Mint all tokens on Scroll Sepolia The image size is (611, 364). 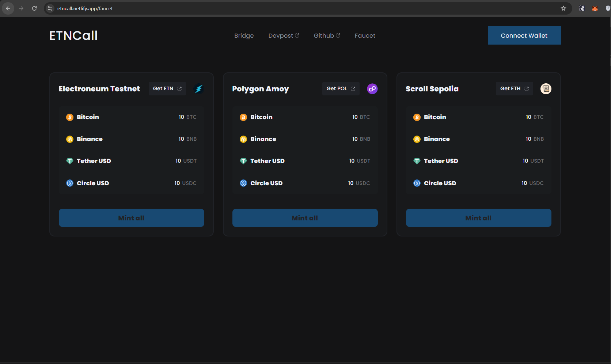479,218
